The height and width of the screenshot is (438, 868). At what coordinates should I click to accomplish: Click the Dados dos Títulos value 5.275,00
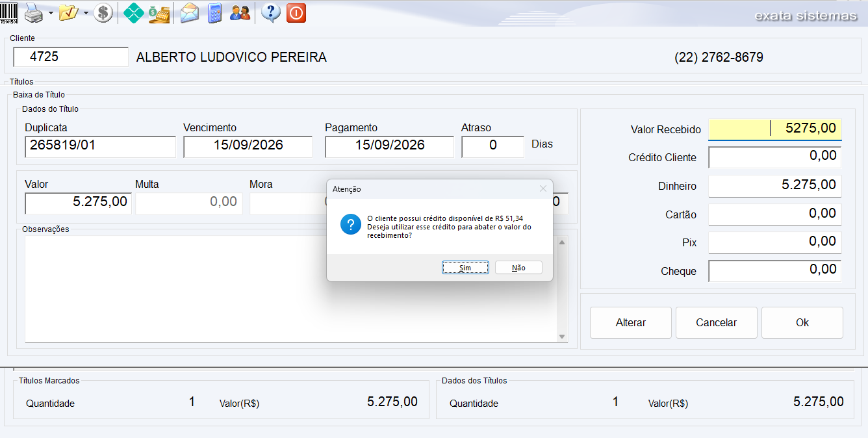pos(819,402)
